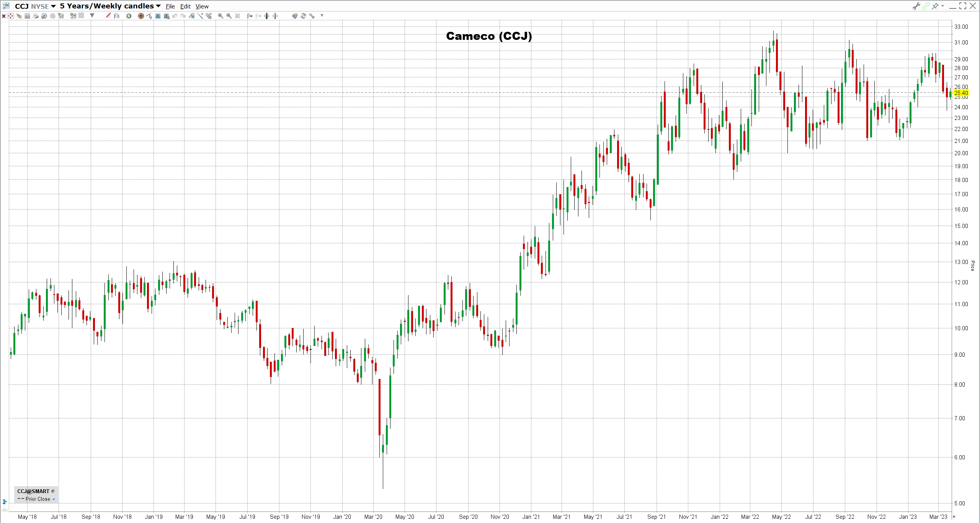Expand the bottom-left blue arrow panel icon
The image size is (980, 523).
(x=5, y=502)
